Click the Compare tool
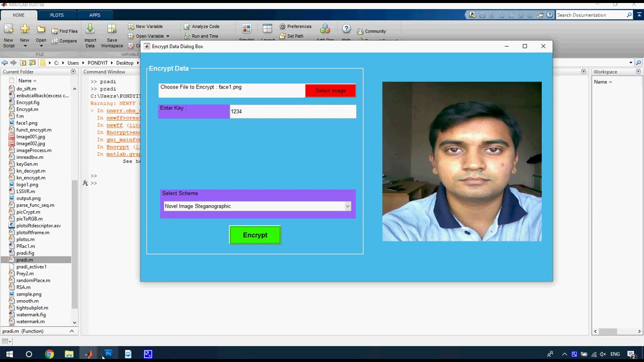Viewport: 644px width, 362px height. tap(64, 41)
